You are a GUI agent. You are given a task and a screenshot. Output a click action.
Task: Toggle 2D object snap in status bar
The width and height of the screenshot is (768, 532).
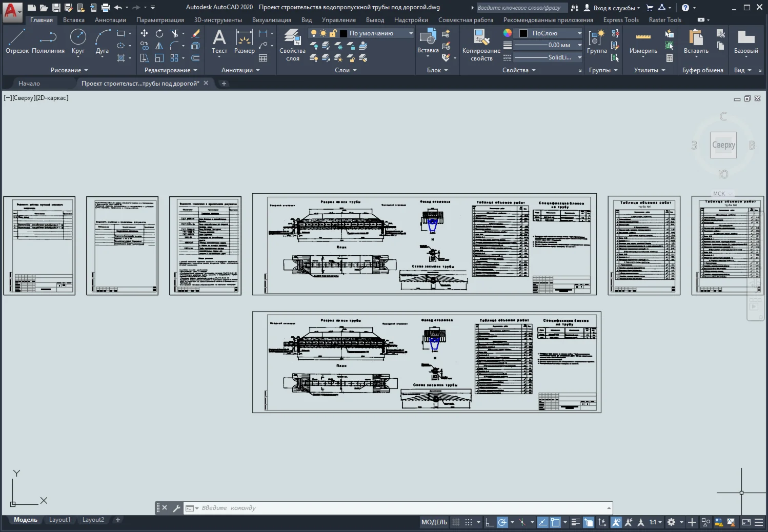(555, 522)
